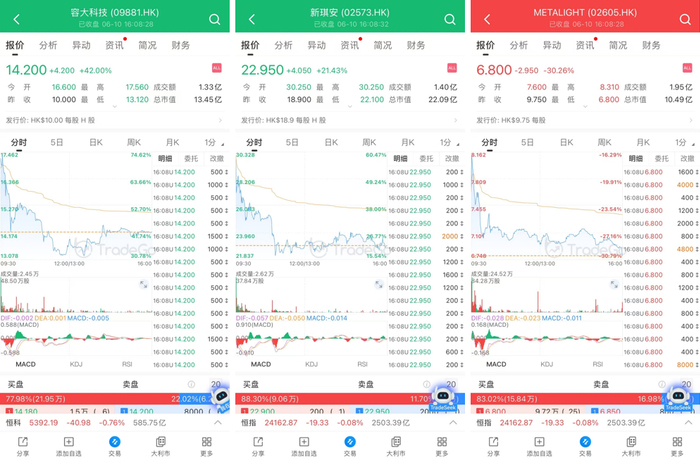Switch to 改撤 tab in 新琪安 tick list
Viewport: 700px width, 465px height.
pos(452,158)
